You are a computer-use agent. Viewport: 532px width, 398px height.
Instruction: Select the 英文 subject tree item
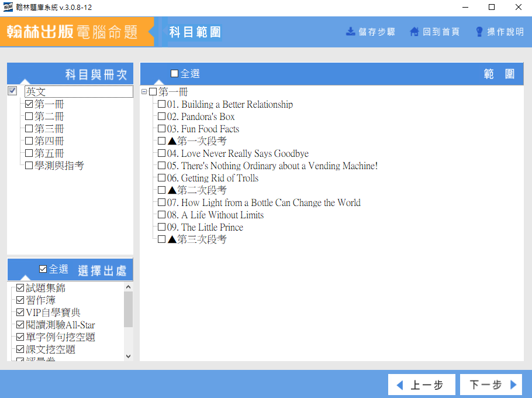click(x=36, y=92)
